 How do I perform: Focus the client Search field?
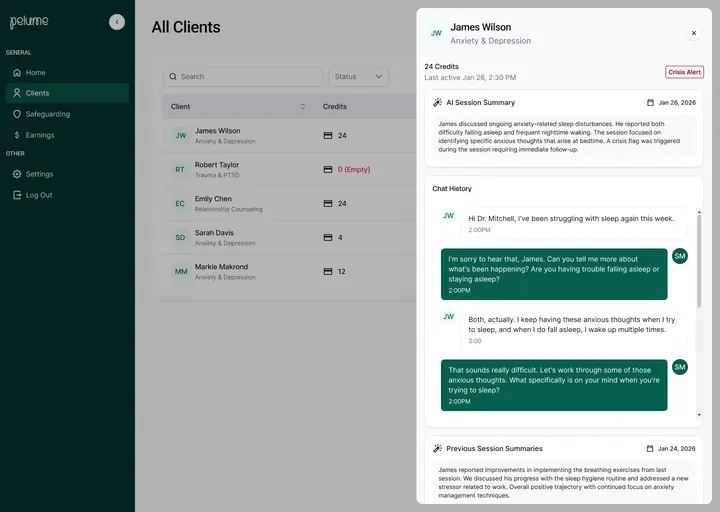pos(243,77)
